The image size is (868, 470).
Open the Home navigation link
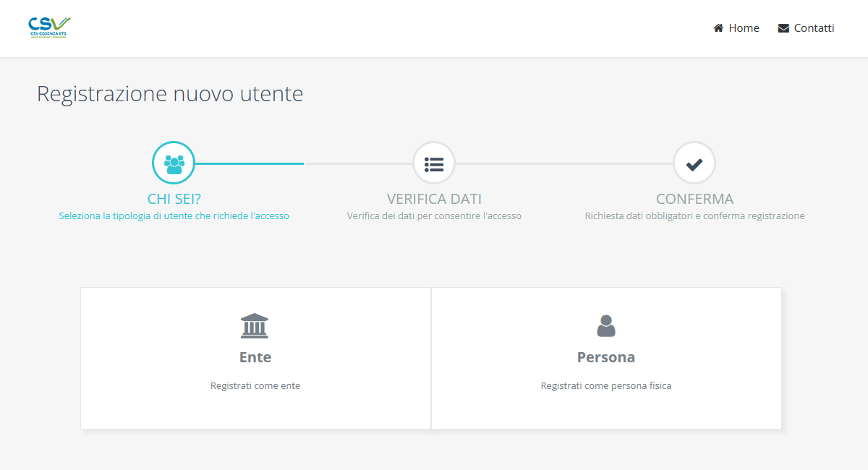pyautogui.click(x=744, y=28)
